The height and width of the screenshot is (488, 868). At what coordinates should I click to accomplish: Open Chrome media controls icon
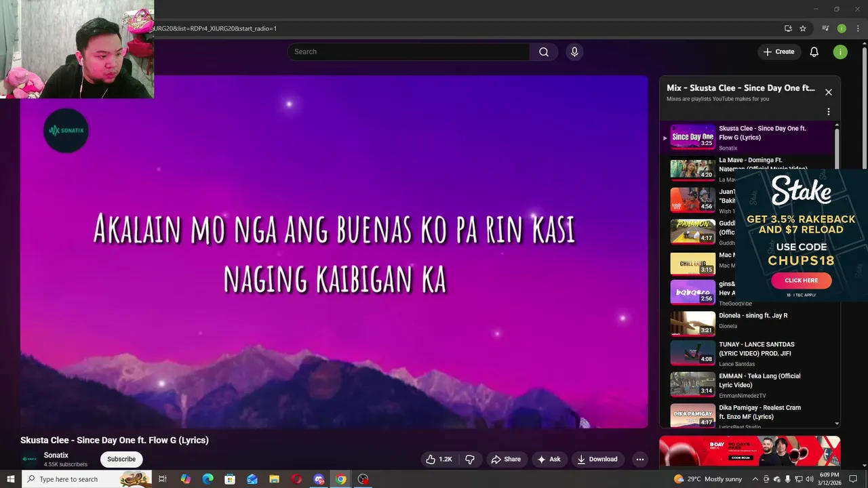825,28
